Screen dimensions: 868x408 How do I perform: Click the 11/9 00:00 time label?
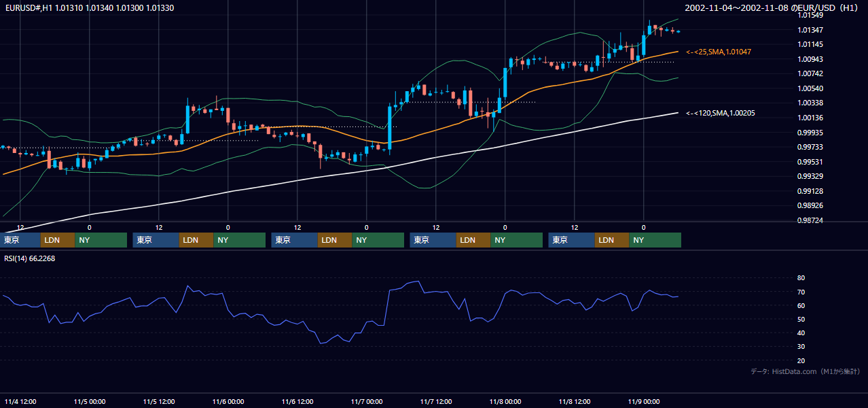click(x=644, y=401)
